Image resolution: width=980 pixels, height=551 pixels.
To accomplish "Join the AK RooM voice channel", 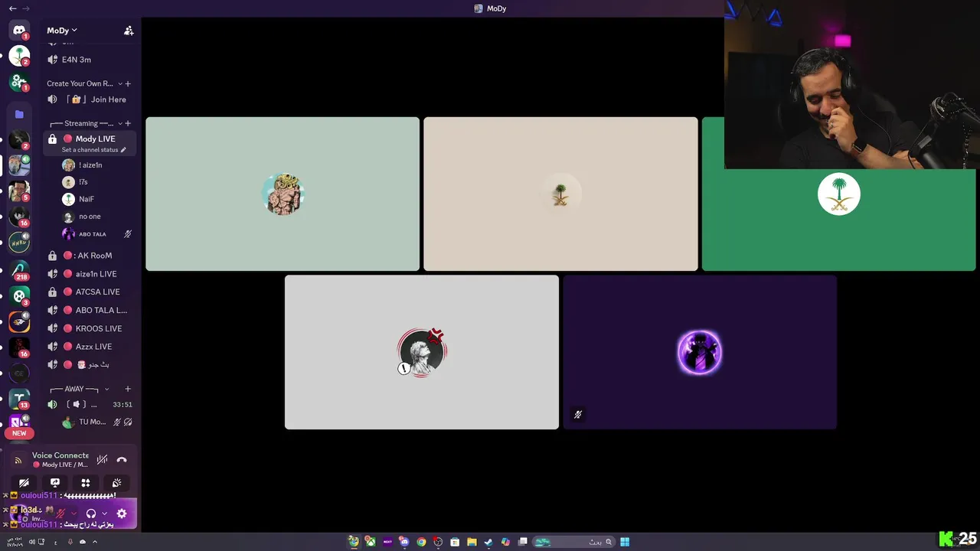I will [90, 256].
